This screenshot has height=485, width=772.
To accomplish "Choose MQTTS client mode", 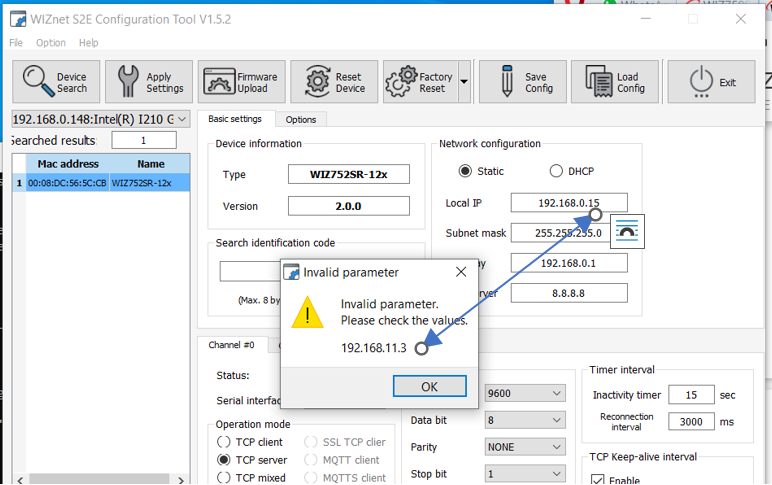I will [311, 478].
